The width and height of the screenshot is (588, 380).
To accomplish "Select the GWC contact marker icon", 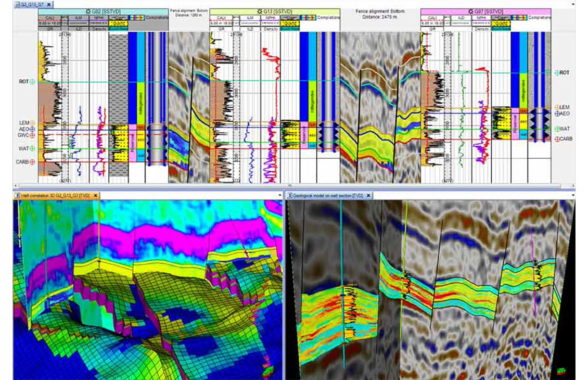I will [33, 135].
